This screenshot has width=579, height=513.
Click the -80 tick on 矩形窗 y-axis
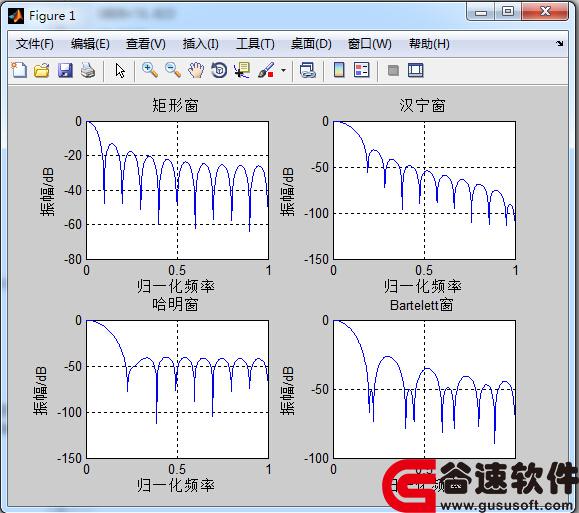73,259
